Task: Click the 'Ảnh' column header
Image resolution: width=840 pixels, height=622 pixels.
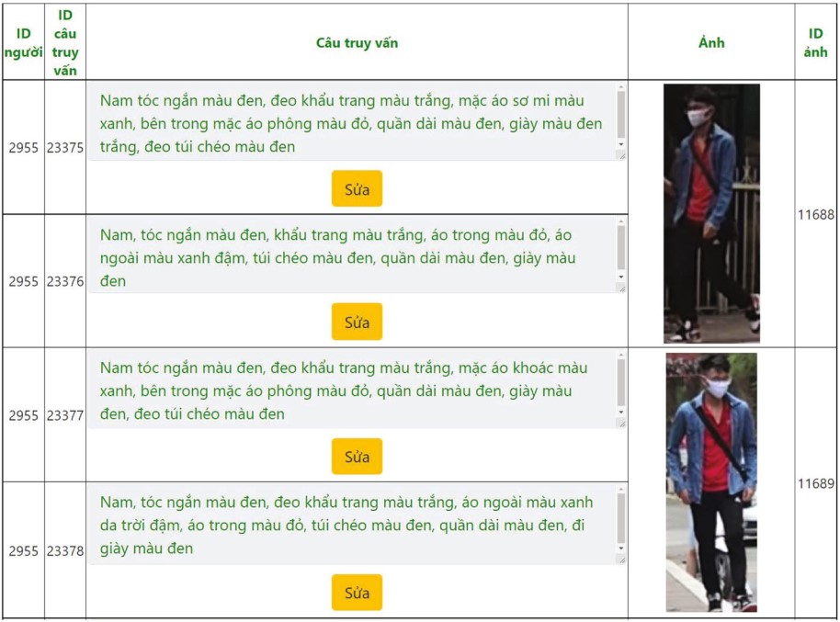Action: coord(711,42)
